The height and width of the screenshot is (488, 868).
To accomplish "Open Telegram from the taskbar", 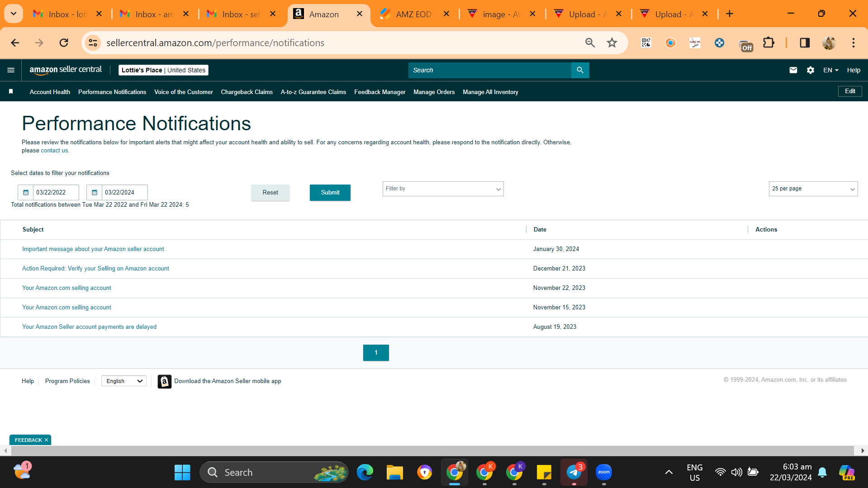I will (574, 473).
